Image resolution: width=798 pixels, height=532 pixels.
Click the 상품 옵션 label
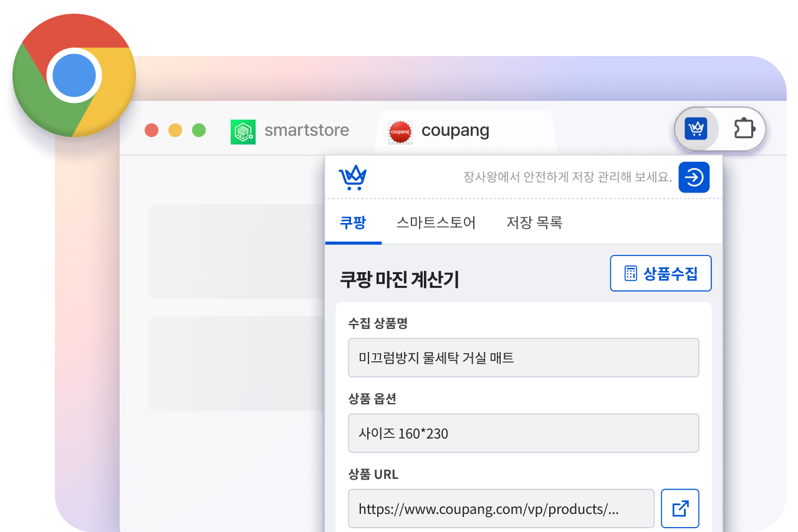coord(372,399)
